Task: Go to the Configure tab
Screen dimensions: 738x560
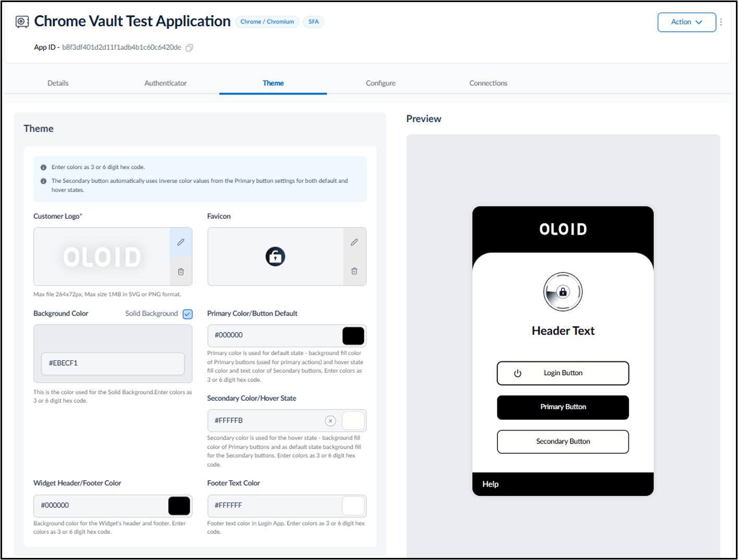Action: [x=380, y=83]
